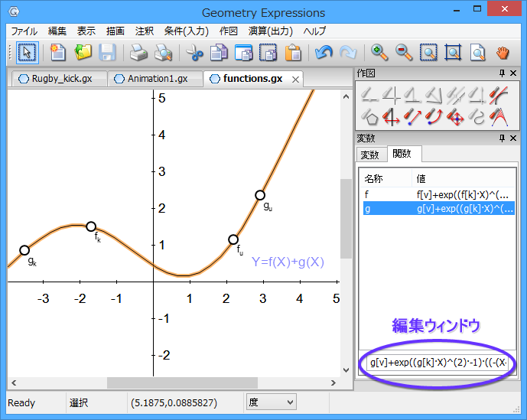Select function f row in list
Viewport: 527px width, 420px height.
click(x=438, y=194)
